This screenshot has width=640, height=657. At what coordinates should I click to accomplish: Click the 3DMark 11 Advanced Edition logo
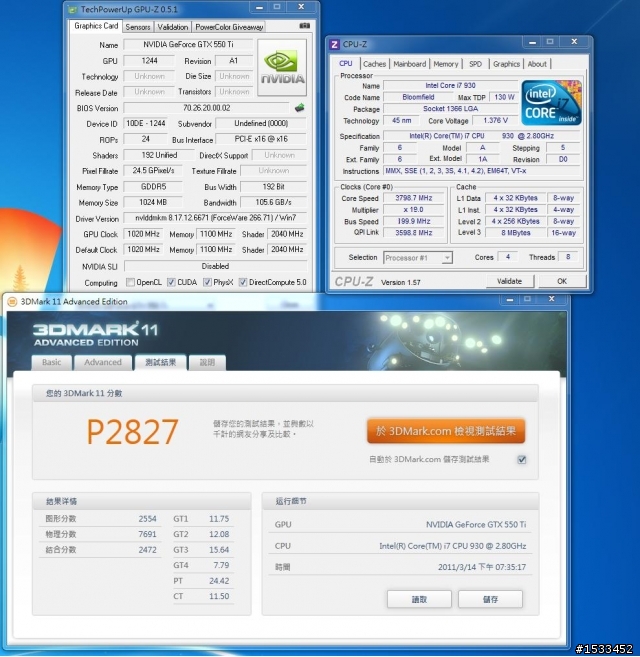pyautogui.click(x=95, y=334)
